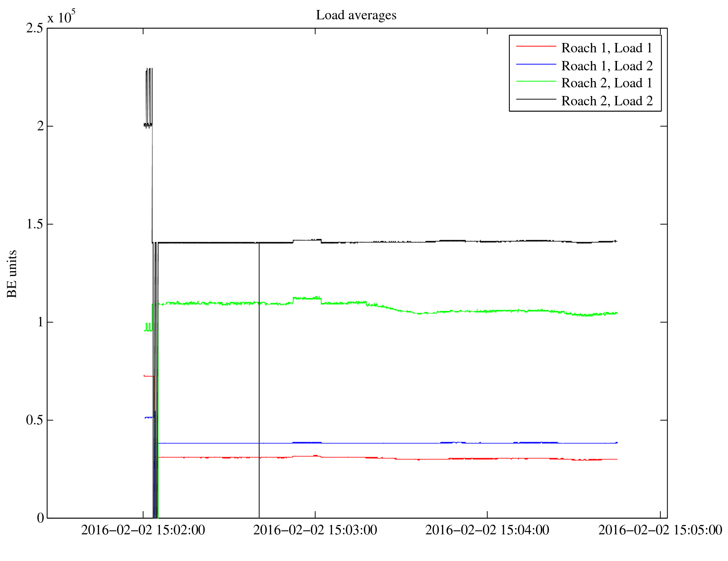The height and width of the screenshot is (561, 728).
Task: Select the 'Roach 1, Load 1' legend label
Action: point(607,48)
